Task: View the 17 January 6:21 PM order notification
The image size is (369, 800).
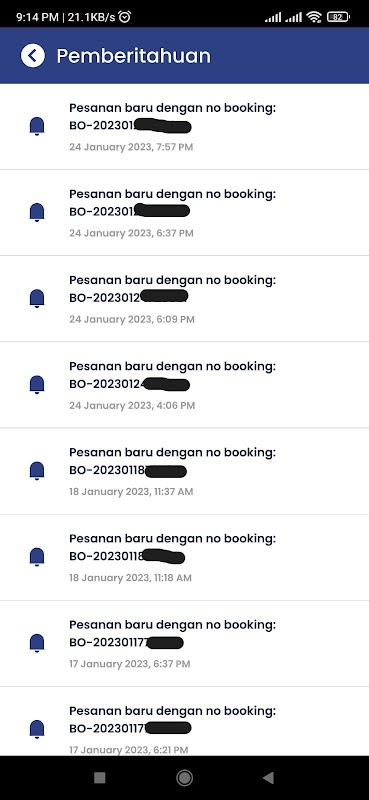Action: pyautogui.click(x=184, y=721)
